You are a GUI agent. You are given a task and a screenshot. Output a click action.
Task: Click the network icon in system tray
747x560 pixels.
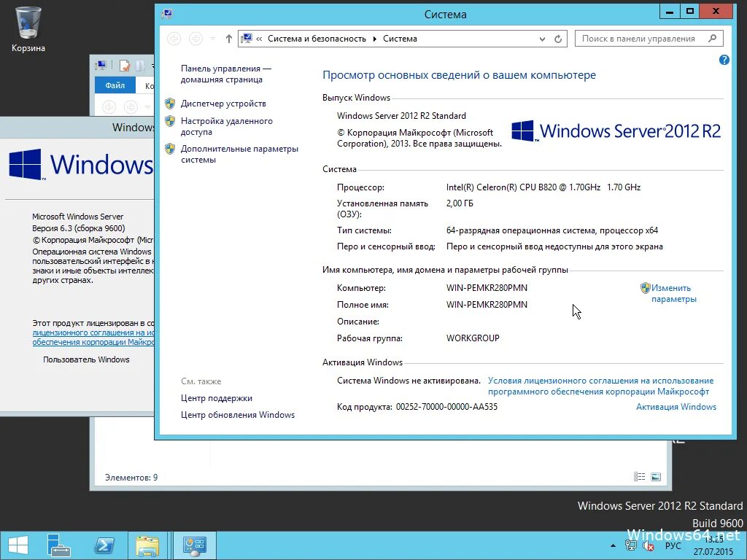click(631, 546)
